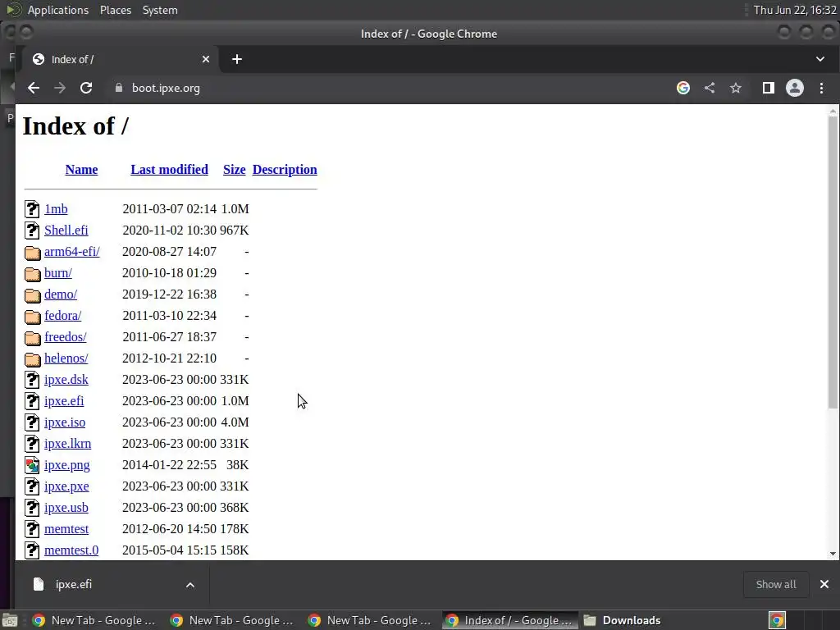Image resolution: width=840 pixels, height=630 pixels.
Task: Expand the tab search dropdown arrow
Action: [820, 59]
